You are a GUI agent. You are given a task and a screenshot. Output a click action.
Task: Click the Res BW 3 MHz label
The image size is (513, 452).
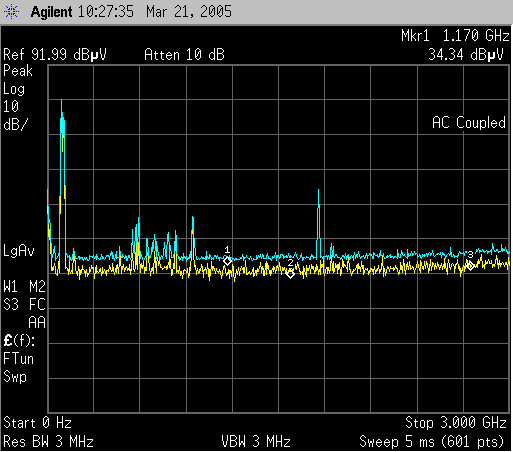pos(48,442)
